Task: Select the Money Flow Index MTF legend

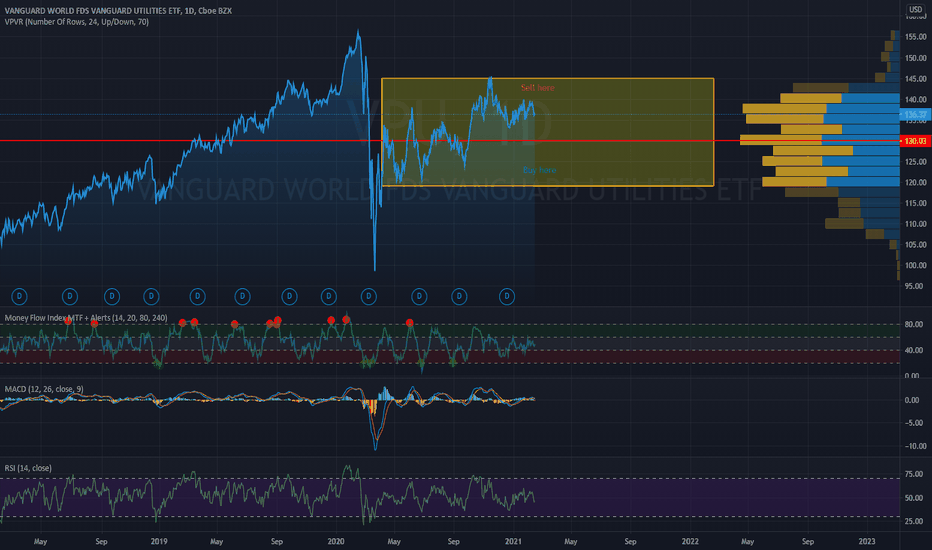Action: (86, 318)
